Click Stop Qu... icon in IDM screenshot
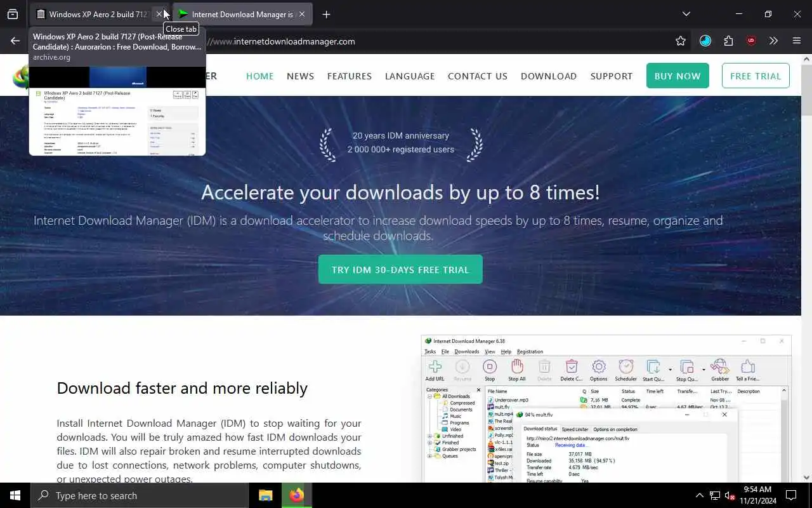This screenshot has height=508, width=812. coord(687,370)
